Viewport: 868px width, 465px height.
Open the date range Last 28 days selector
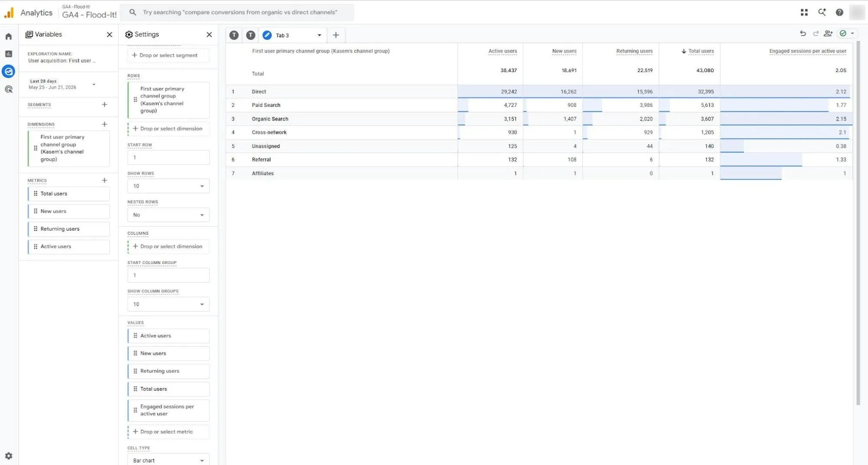click(62, 84)
